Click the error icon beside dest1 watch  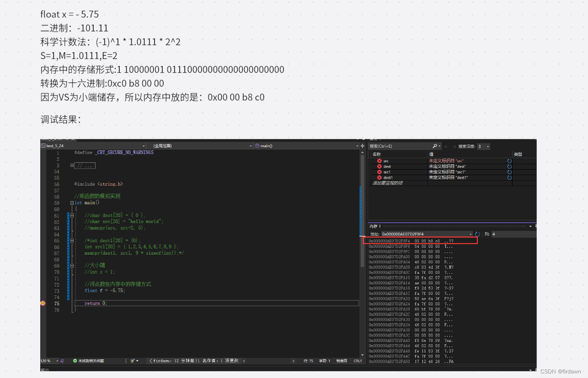[379, 177]
